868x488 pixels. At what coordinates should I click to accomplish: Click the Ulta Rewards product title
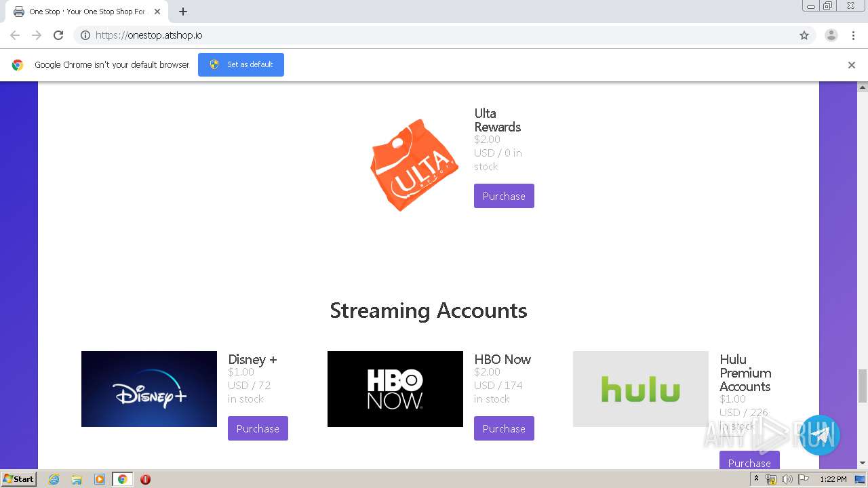point(498,120)
